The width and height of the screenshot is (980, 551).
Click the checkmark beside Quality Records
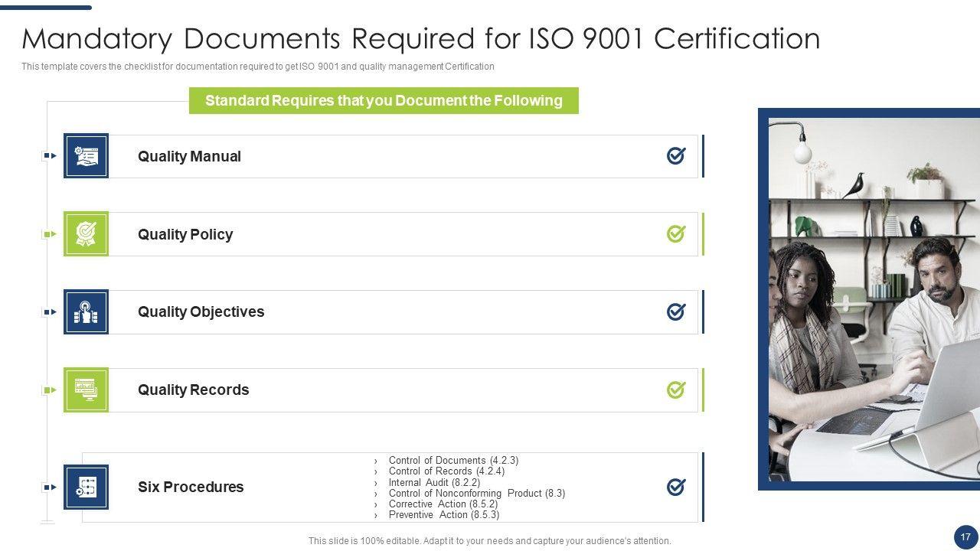pos(676,390)
